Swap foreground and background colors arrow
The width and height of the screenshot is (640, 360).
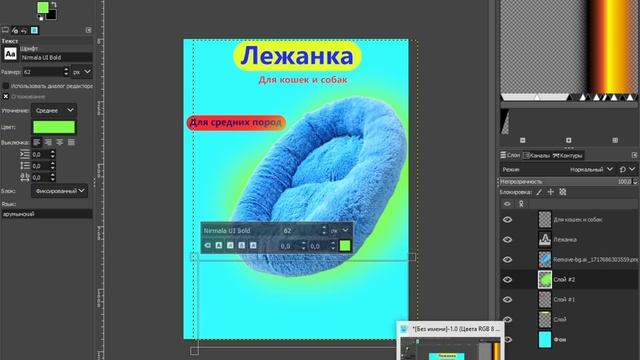[53, 4]
